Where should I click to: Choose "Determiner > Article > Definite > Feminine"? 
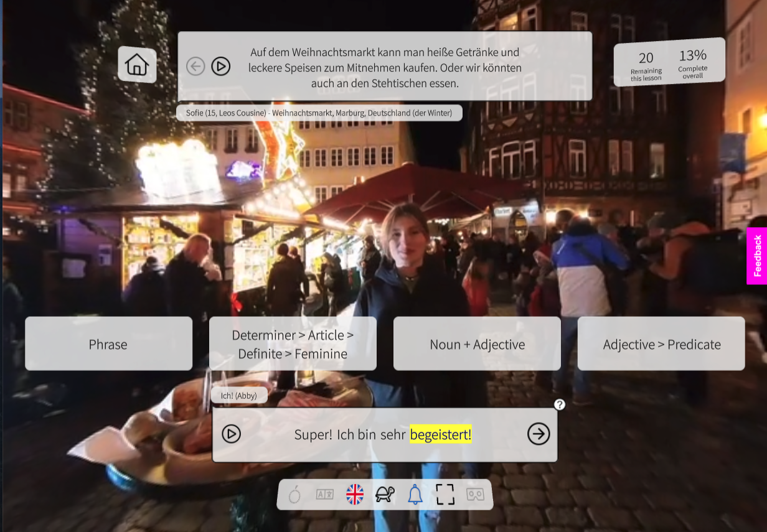tap(293, 344)
